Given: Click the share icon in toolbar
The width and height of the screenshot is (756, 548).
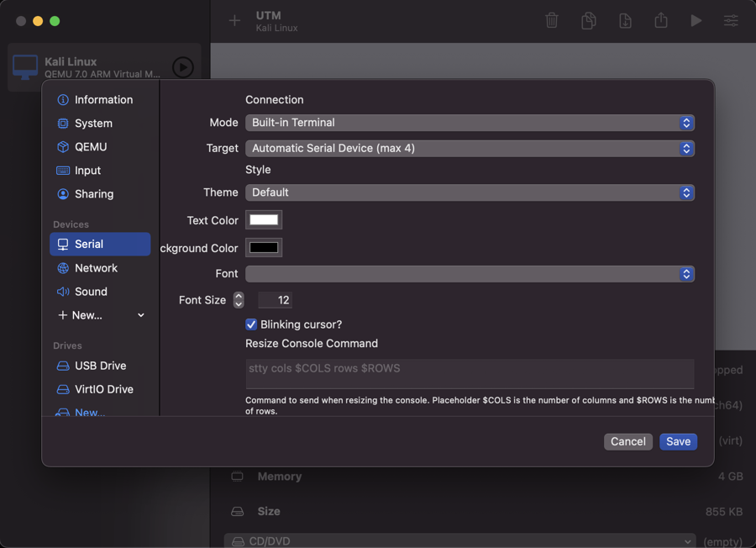Looking at the screenshot, I should click(661, 21).
